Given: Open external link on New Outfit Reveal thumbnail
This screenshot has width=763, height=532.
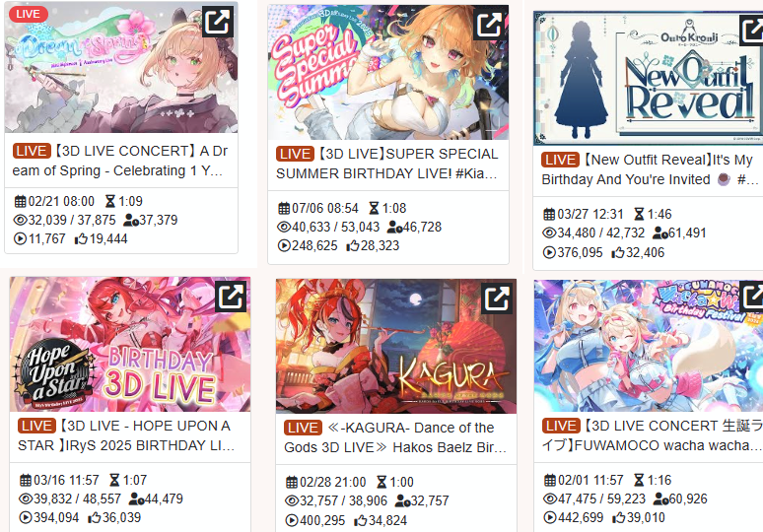Looking at the screenshot, I should (751, 31).
